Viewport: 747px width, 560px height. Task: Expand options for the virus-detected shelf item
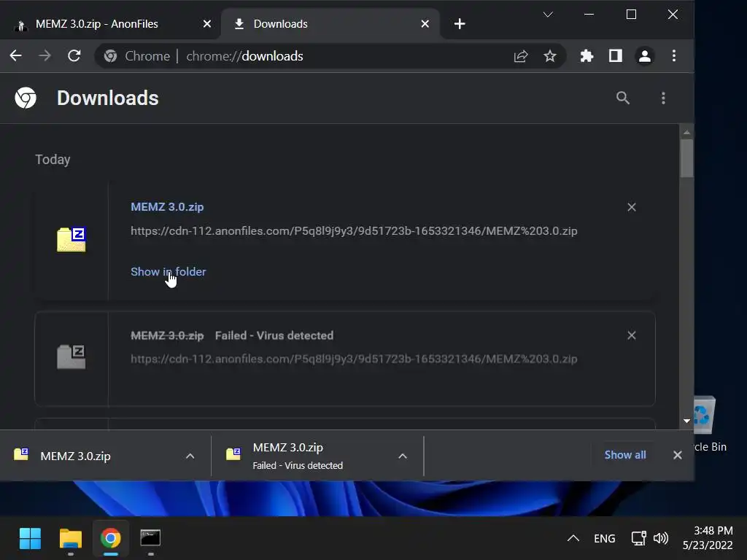[403, 456]
